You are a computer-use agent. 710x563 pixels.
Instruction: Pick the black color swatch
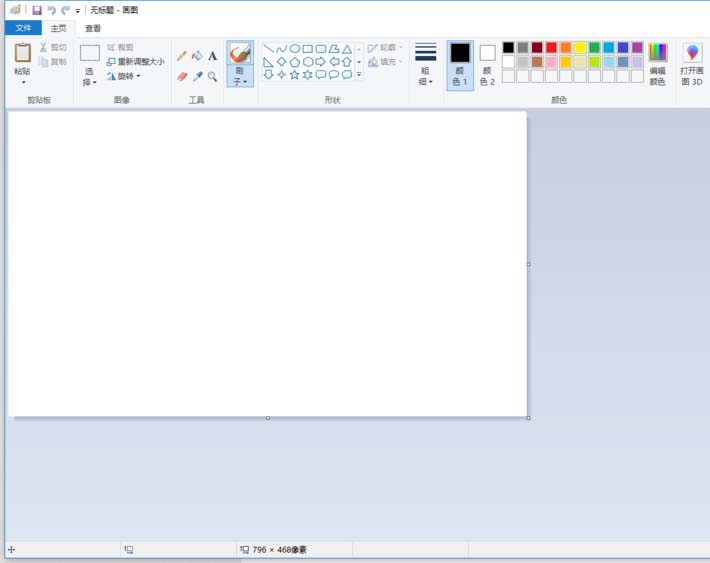tap(509, 48)
